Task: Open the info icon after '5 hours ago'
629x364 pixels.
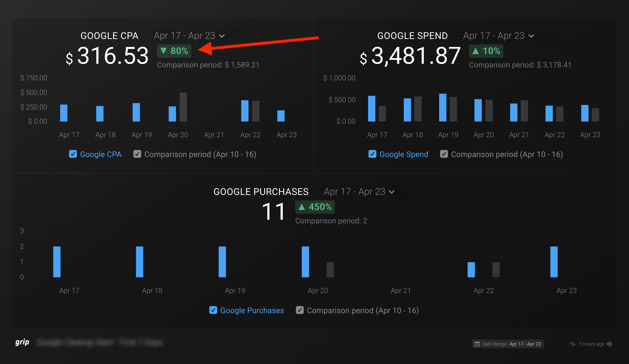Action: pyautogui.click(x=610, y=344)
